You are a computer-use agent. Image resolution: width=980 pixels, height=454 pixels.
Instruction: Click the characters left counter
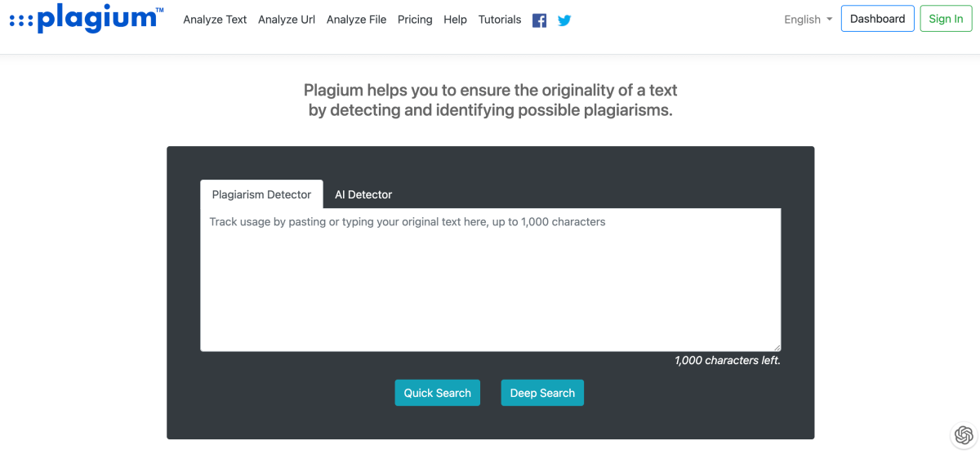pyautogui.click(x=727, y=360)
